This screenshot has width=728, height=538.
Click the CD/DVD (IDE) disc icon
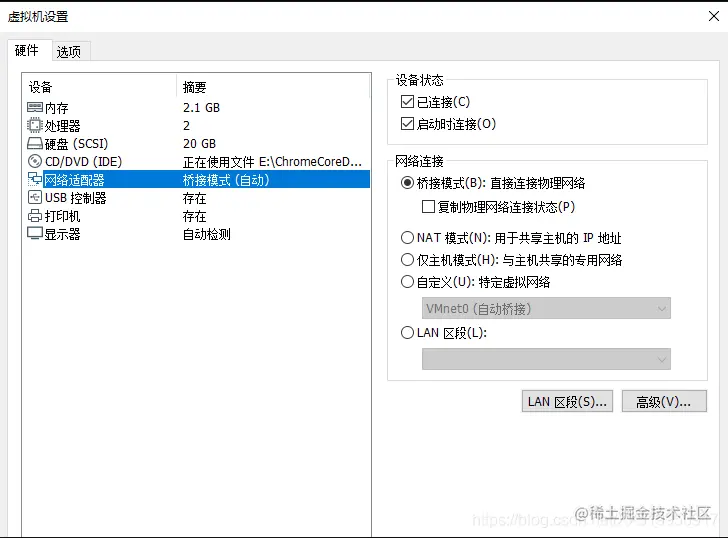pyautogui.click(x=35, y=162)
